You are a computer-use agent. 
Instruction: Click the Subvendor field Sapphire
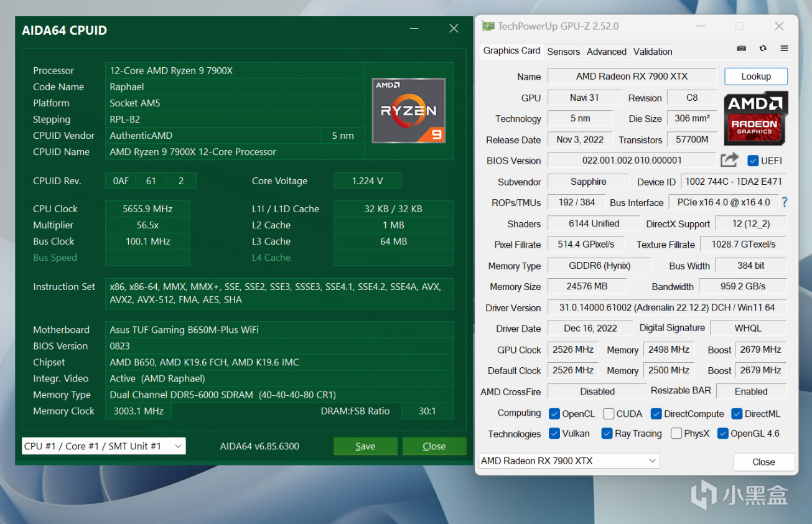pyautogui.click(x=588, y=182)
